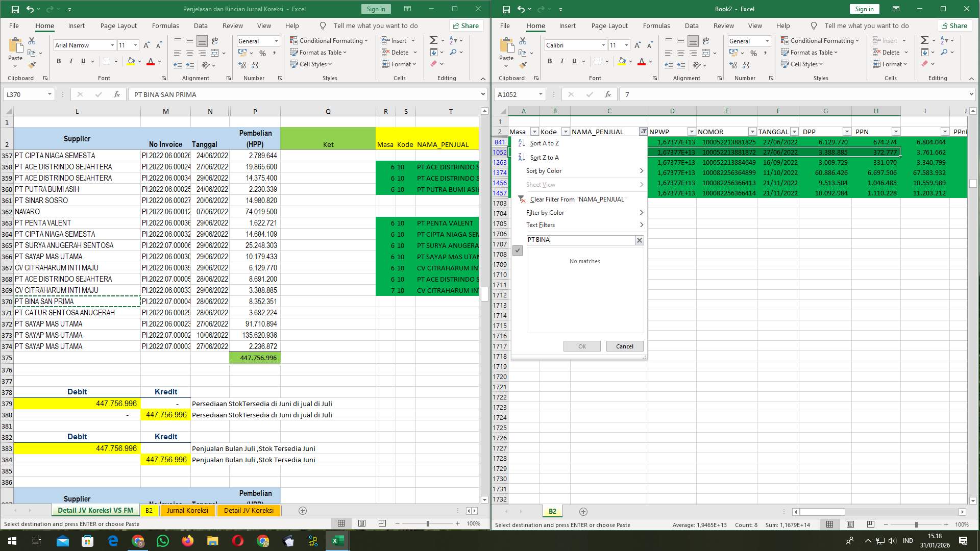Open Cell Styles in the left workbook
Image resolution: width=980 pixels, height=551 pixels.
click(x=311, y=64)
